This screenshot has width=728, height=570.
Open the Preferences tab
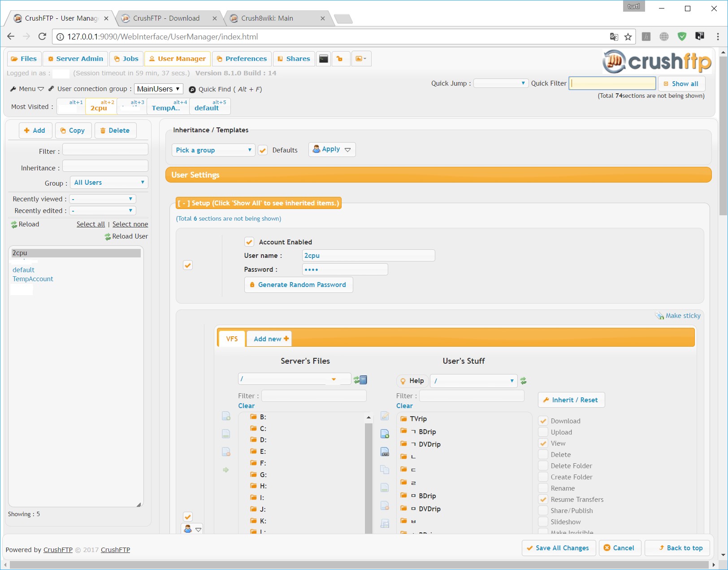[242, 59]
